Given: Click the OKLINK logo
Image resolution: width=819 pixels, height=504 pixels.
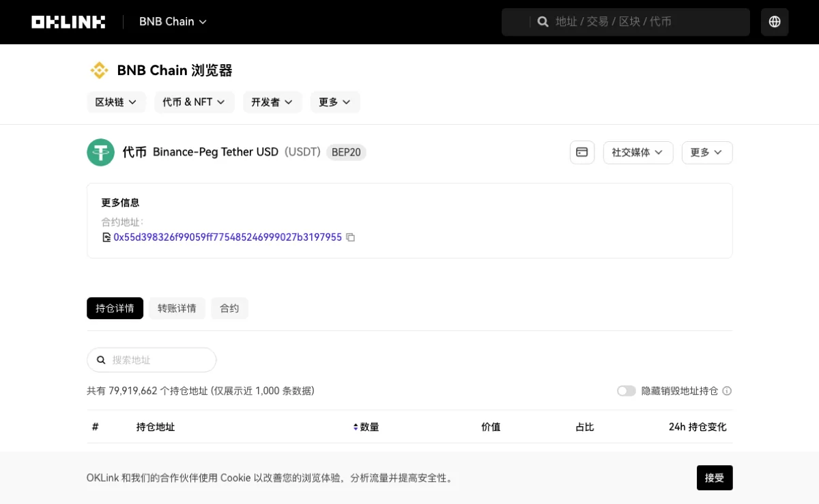Looking at the screenshot, I should tap(68, 22).
